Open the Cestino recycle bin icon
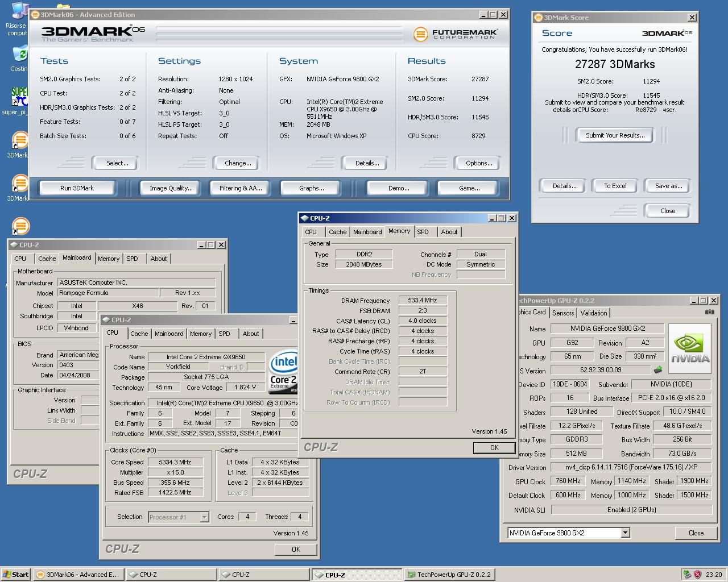Viewport: 728px width, 582px height. [x=19, y=54]
